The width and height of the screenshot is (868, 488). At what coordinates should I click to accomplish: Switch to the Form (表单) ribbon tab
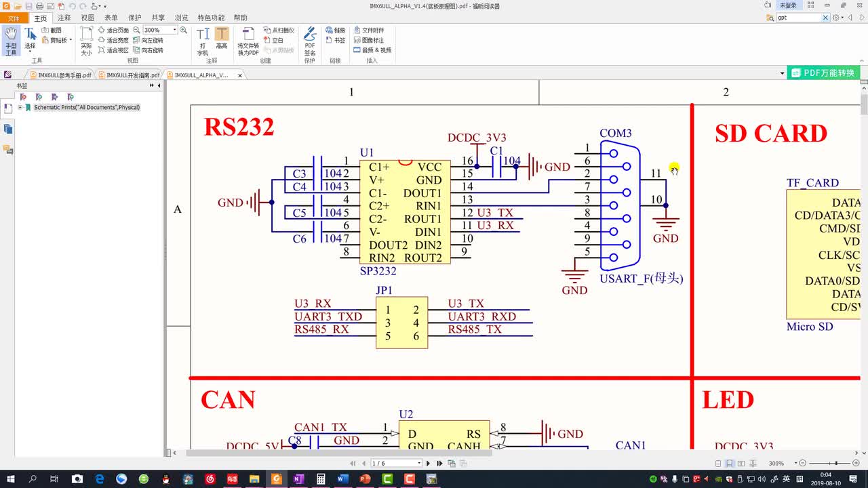[111, 18]
